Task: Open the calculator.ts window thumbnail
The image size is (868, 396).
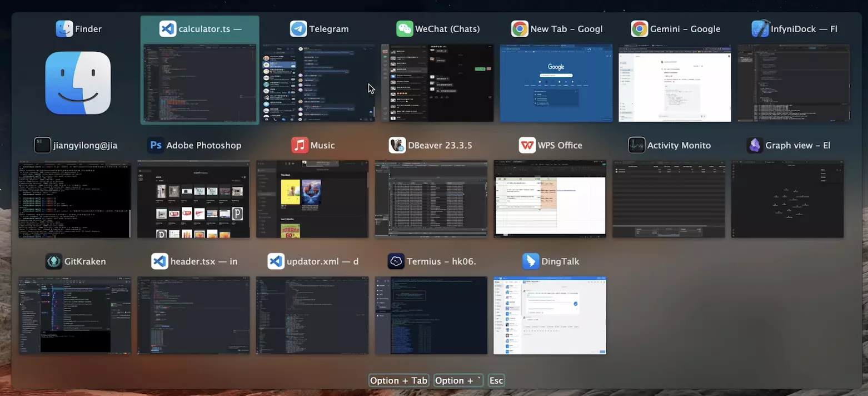Action: (x=199, y=83)
